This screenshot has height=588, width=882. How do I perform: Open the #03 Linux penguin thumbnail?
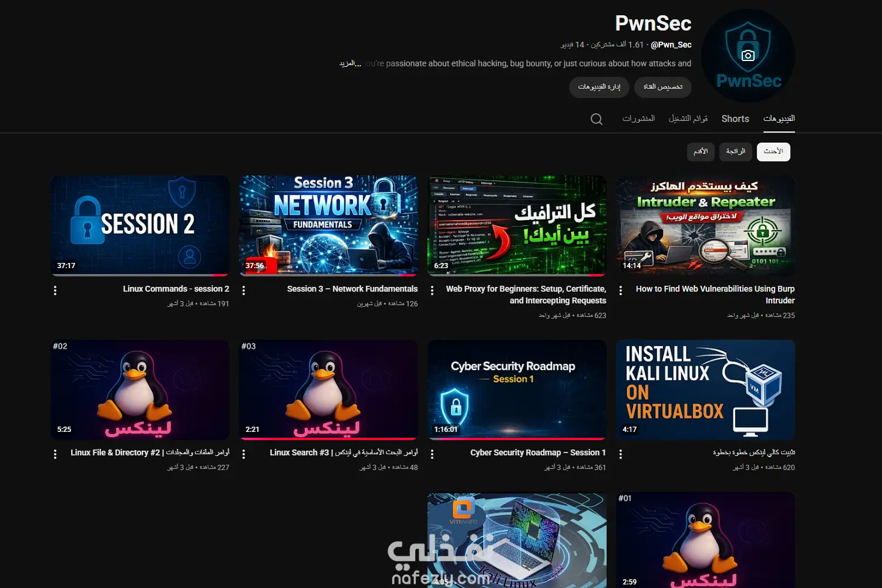[328, 390]
